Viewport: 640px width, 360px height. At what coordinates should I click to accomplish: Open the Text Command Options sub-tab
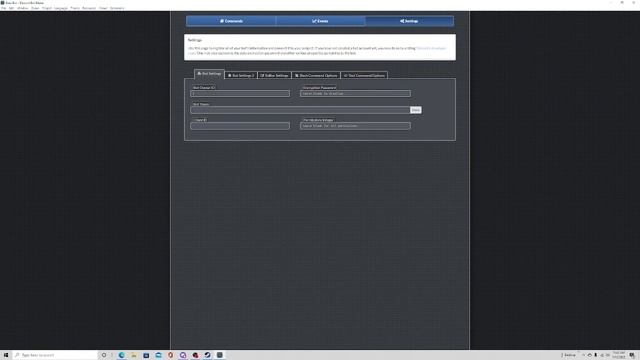[x=364, y=76]
